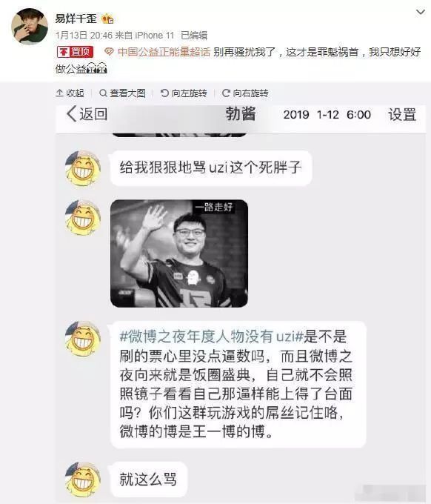
Task: Rotate image left with 向左旋转
Action: pos(184,93)
